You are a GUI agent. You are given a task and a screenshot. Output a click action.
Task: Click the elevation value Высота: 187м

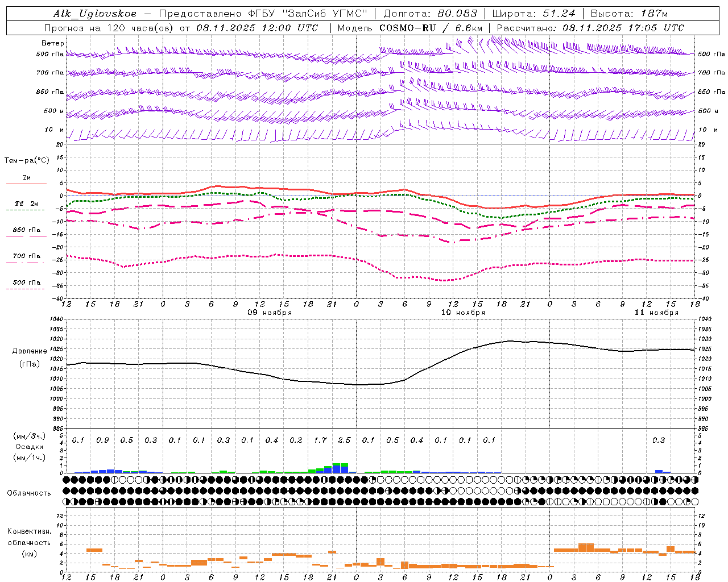point(629,14)
